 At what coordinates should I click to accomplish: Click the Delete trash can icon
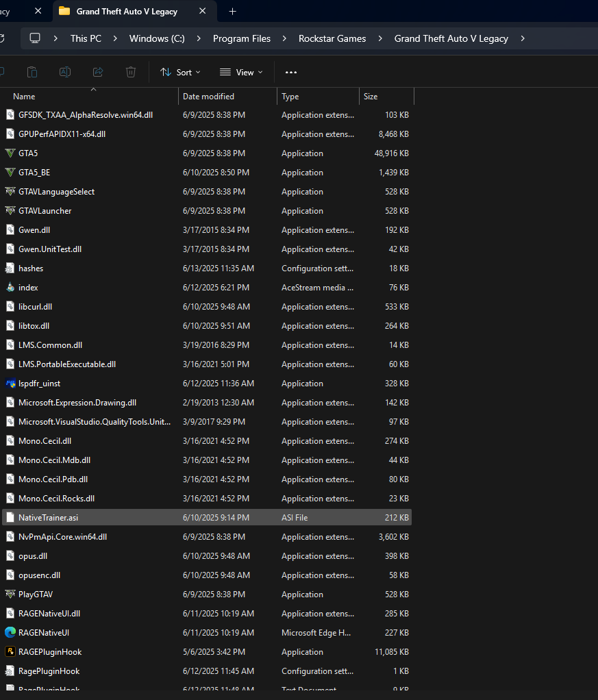(131, 72)
